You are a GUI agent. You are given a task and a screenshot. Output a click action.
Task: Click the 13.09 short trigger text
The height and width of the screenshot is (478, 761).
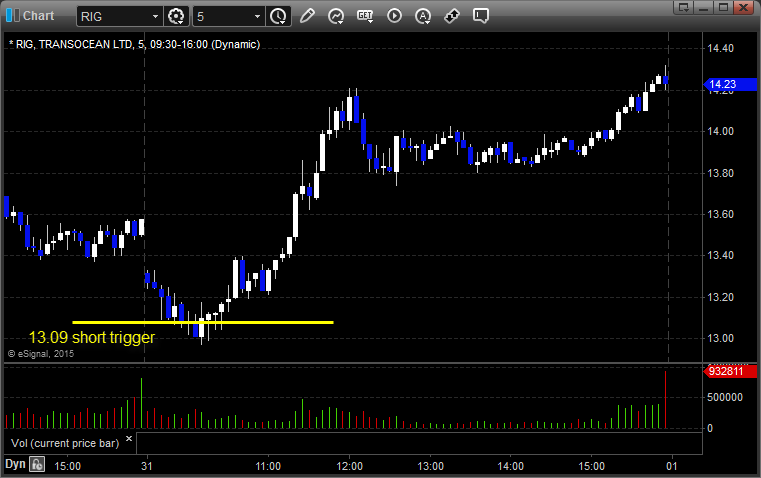coord(92,337)
